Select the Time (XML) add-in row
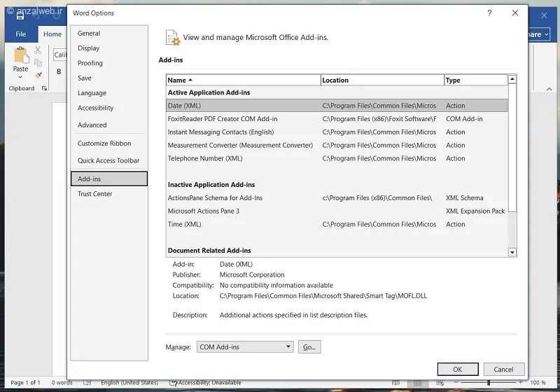 [x=337, y=224]
